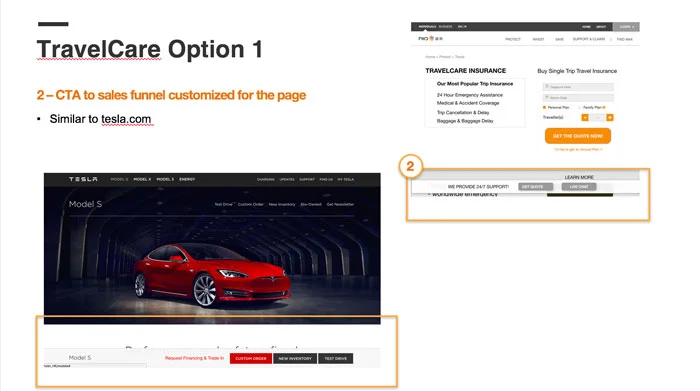Select the Individuals tab in the insurance header
700x391 pixels.
coord(427,27)
